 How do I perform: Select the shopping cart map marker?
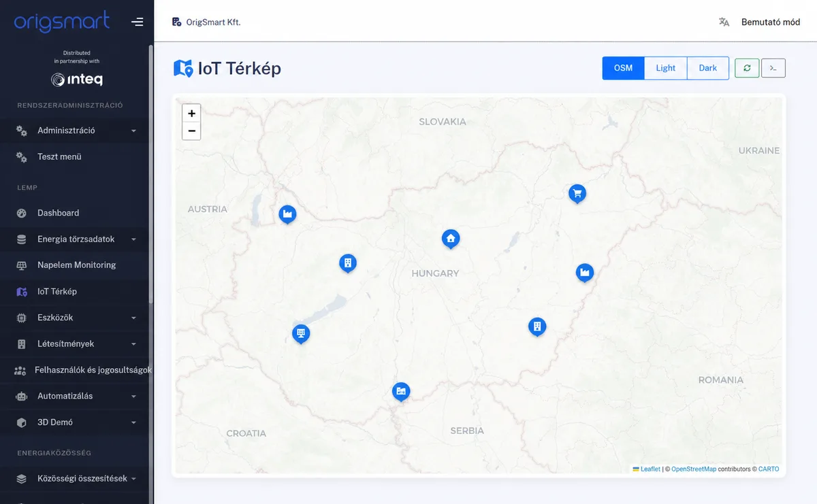(577, 195)
